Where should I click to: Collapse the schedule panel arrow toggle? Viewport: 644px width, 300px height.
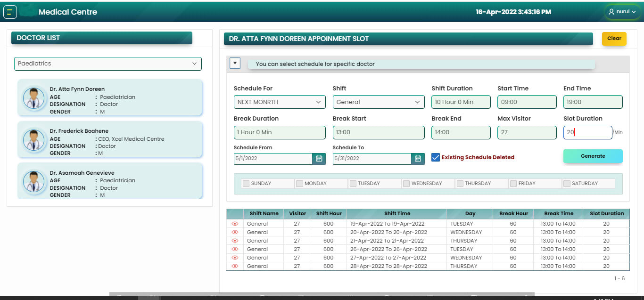[x=235, y=63]
